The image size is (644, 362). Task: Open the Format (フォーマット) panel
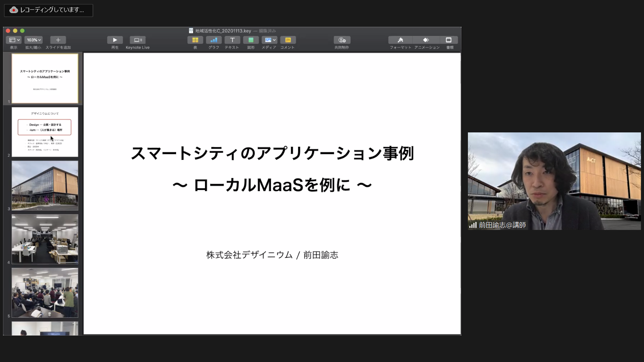400,40
